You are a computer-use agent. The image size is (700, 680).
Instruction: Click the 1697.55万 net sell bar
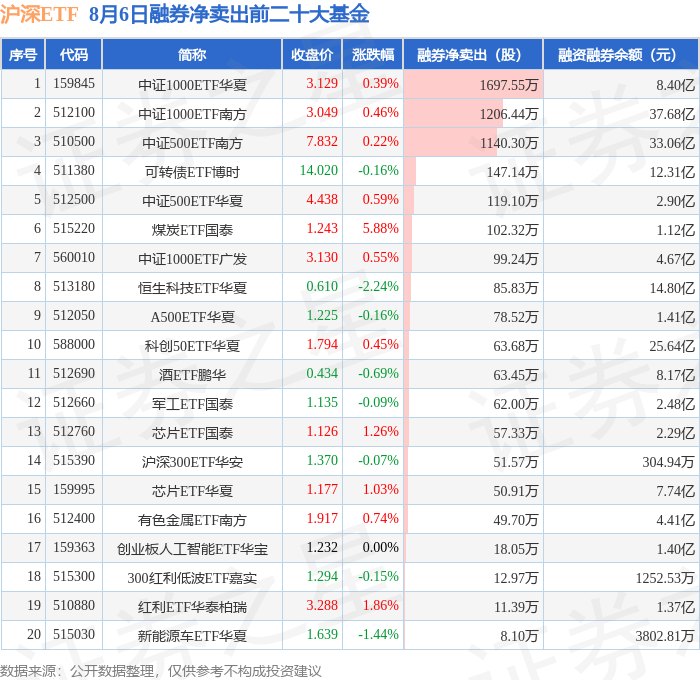tap(473, 84)
